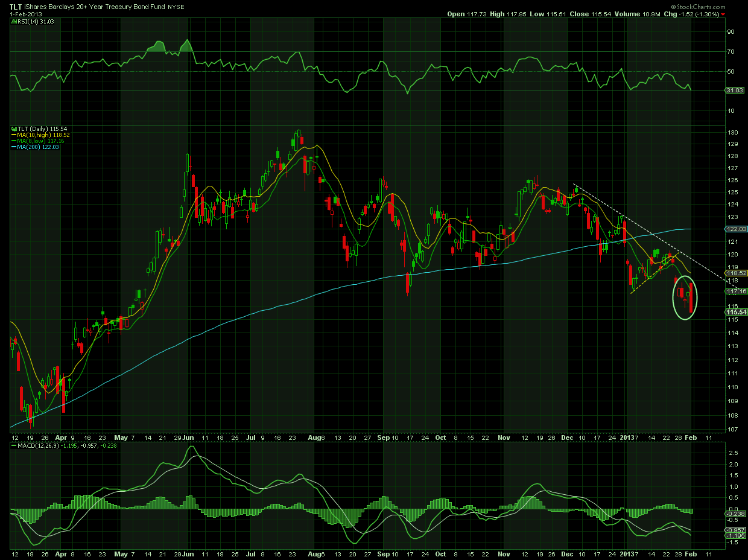This screenshot has width=748, height=560.
Task: Click the red down-arrow beside the Chg value
Action: (723, 14)
